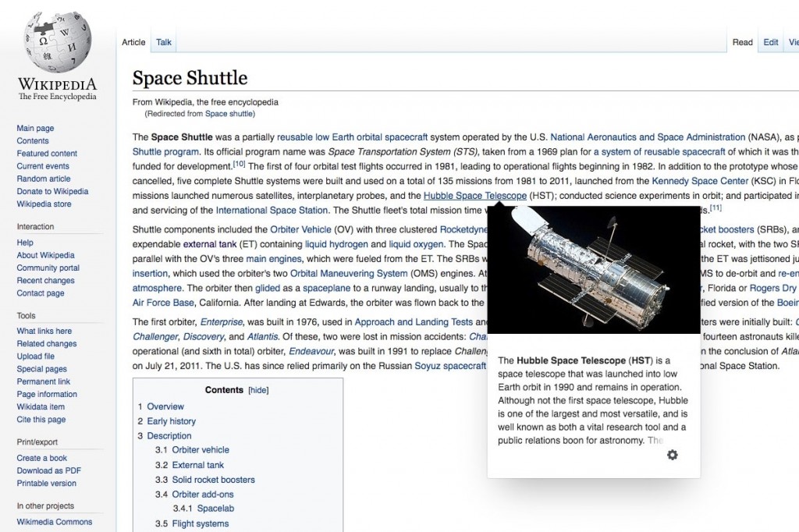This screenshot has height=532, width=799.
Task: Go to 3.4 Orbiter add-ons section
Action: coord(203,495)
